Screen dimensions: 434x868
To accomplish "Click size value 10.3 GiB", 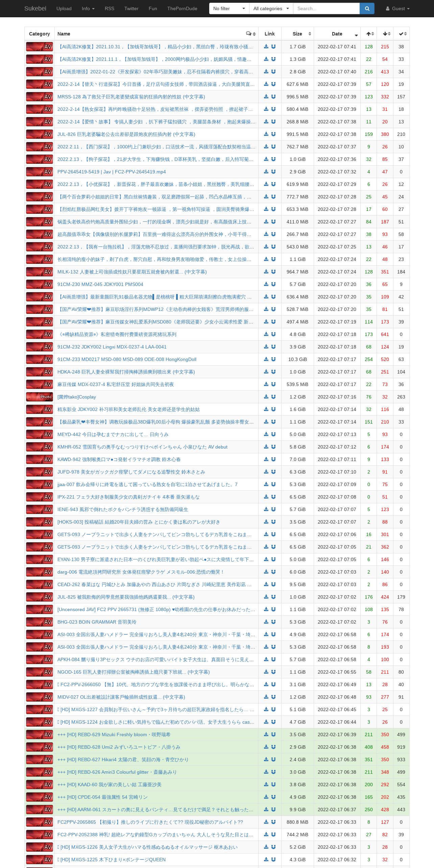I will [297, 359].
